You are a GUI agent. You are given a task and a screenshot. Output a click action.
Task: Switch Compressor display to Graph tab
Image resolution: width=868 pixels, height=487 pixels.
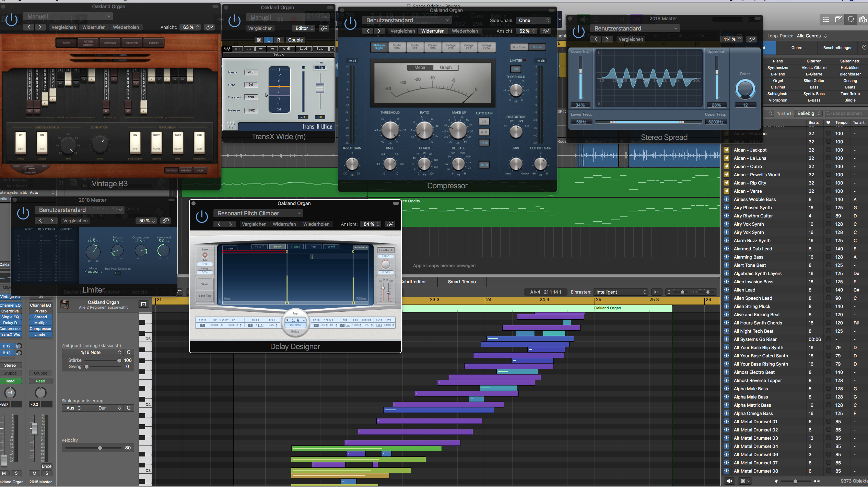446,67
